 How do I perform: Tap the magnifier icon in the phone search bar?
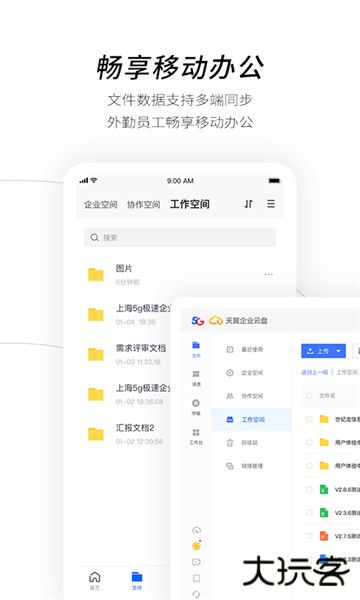(94, 238)
